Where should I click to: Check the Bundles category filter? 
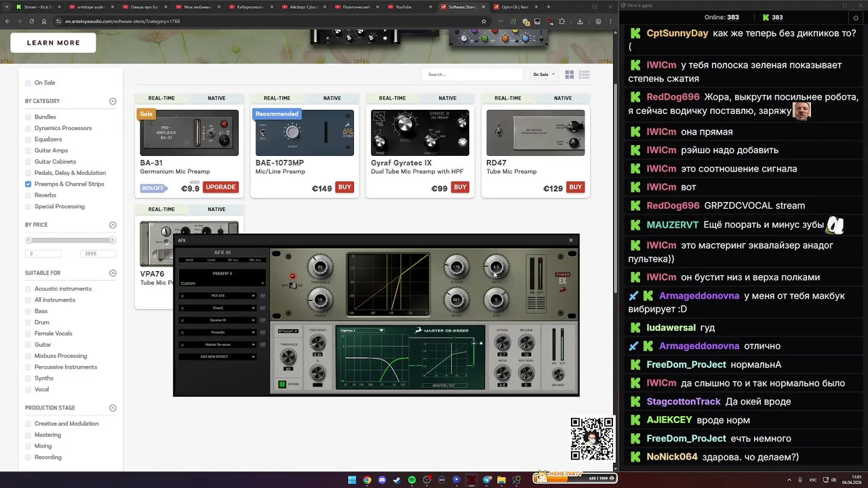(x=28, y=117)
